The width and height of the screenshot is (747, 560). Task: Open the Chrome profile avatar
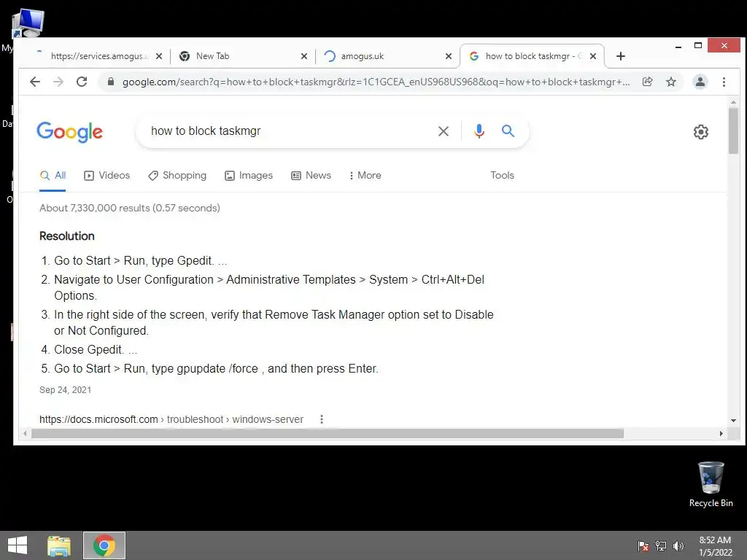tap(700, 82)
